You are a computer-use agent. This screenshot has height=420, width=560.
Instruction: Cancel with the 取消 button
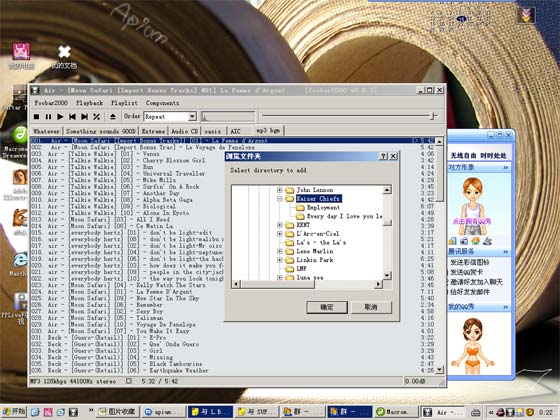(x=371, y=307)
